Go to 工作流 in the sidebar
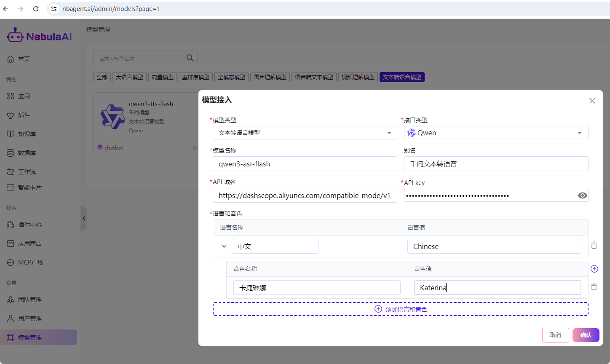The height and width of the screenshot is (364, 610). (27, 172)
